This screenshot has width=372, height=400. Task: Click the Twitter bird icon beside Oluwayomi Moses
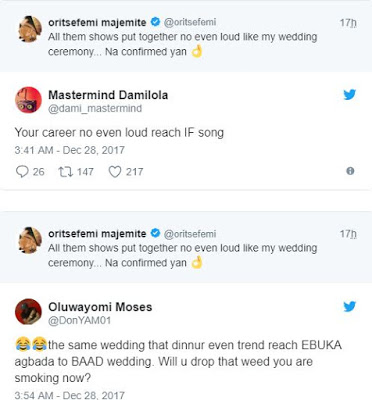click(x=350, y=306)
